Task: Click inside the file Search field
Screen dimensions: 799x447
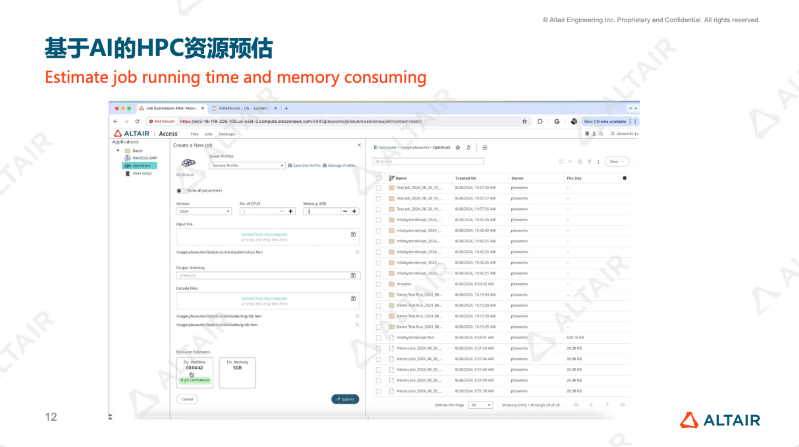Action: point(428,161)
